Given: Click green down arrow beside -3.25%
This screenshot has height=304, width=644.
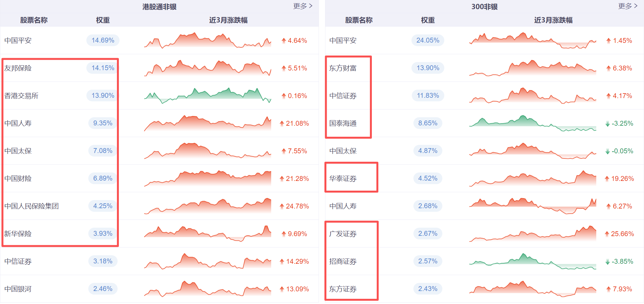Looking at the screenshot, I should [608, 124].
